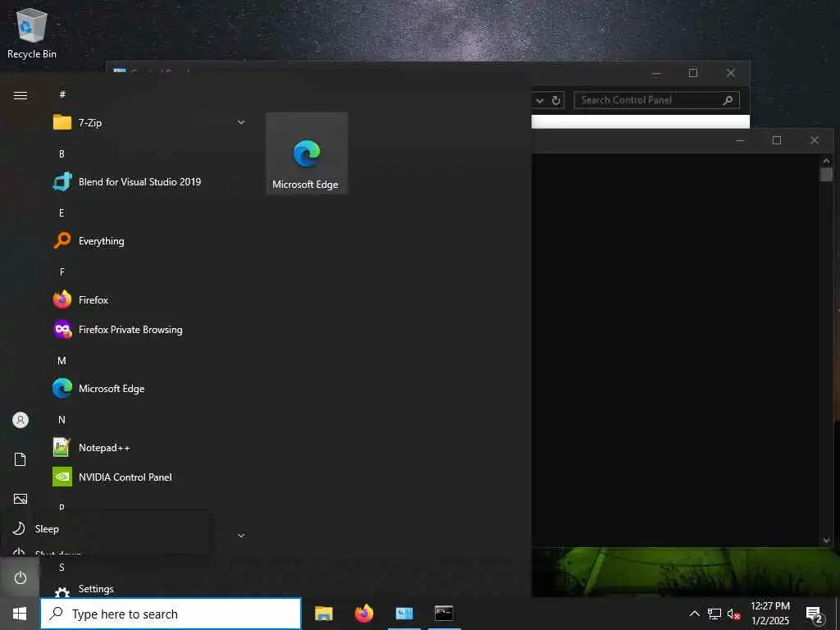Click the Windows Start button
Screen dimensions: 840x630
pos(20,614)
